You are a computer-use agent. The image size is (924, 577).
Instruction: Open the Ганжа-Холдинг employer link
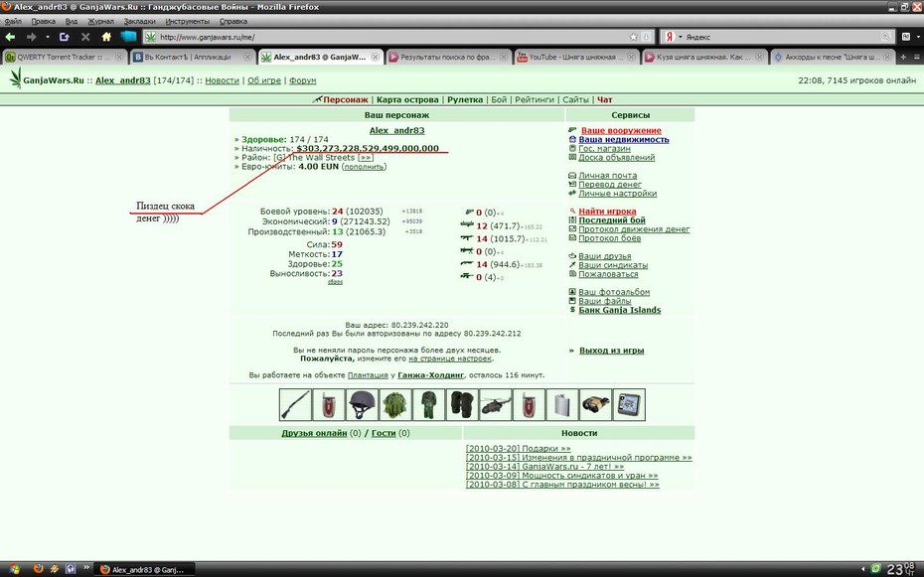click(431, 375)
